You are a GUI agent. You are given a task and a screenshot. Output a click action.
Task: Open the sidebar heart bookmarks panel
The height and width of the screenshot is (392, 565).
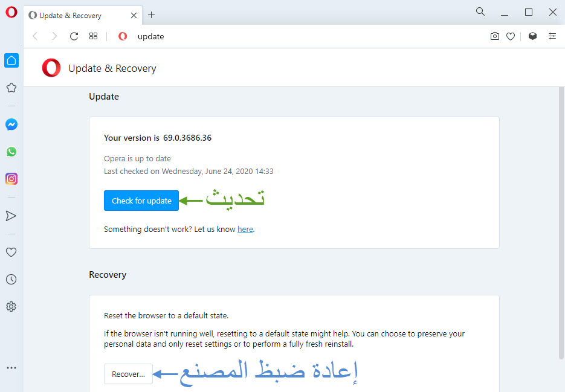tap(11, 252)
